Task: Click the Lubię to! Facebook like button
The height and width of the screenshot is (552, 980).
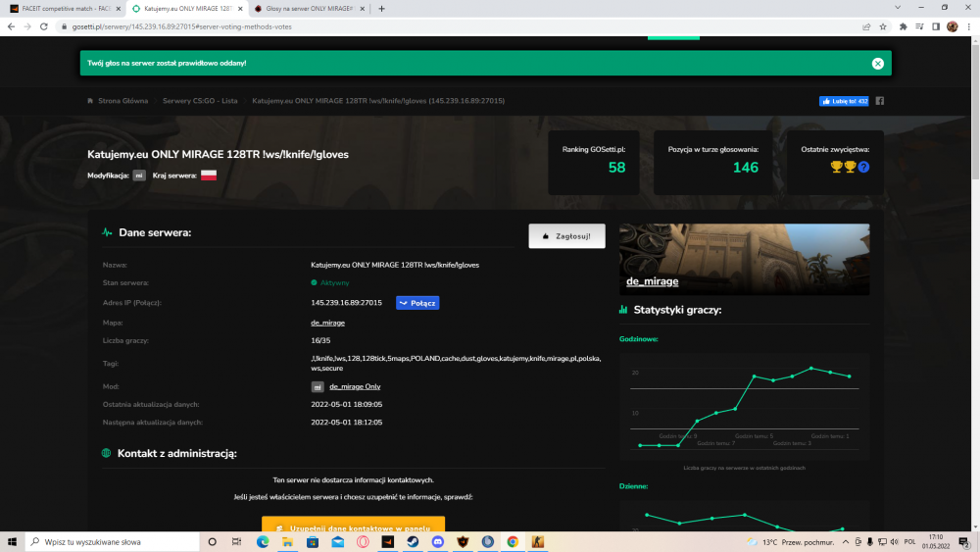Action: coord(844,101)
